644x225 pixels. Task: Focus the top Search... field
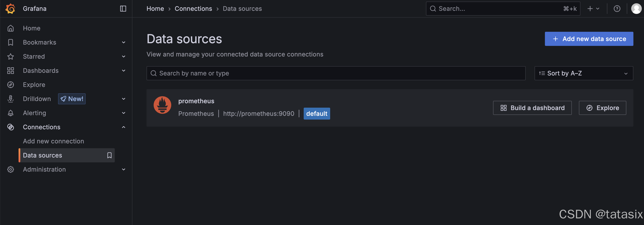click(x=503, y=9)
